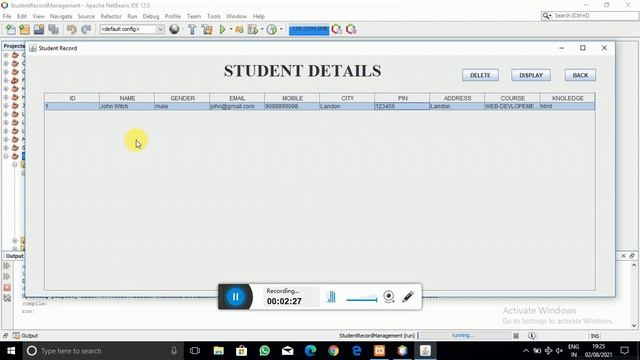Click the Output button in bottom status bar

[25, 336]
